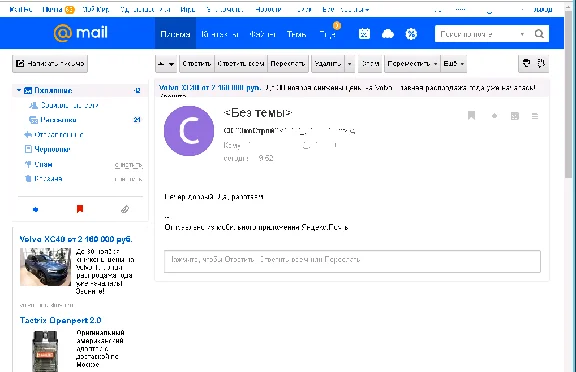Image resolution: width=576 pixels, height=372 pixels.
Task: Click the Sent folder arrow icon
Action: (x=28, y=134)
